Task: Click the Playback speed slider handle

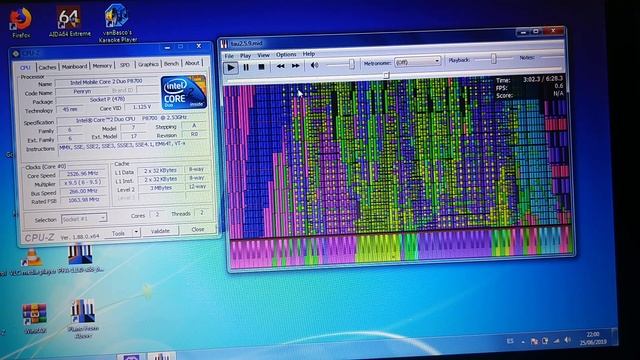Action: [x=493, y=59]
